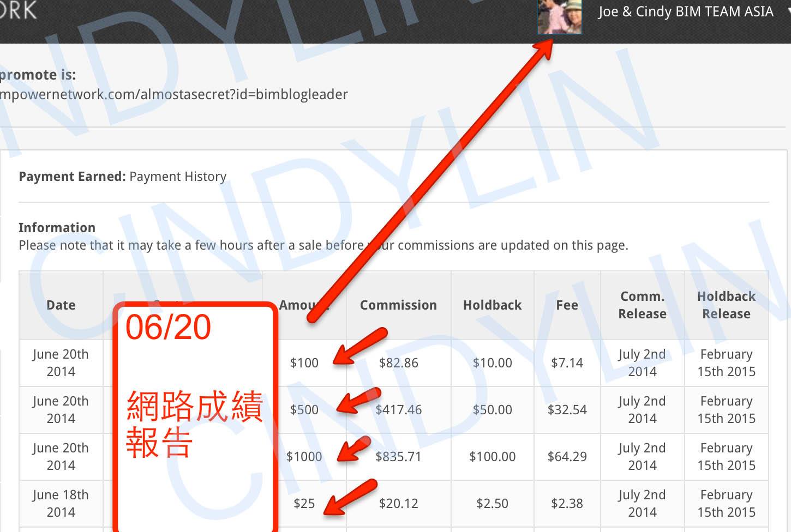This screenshot has height=532, width=791.
Task: Expand the dropdown arrow beside the account name
Action: point(788,11)
